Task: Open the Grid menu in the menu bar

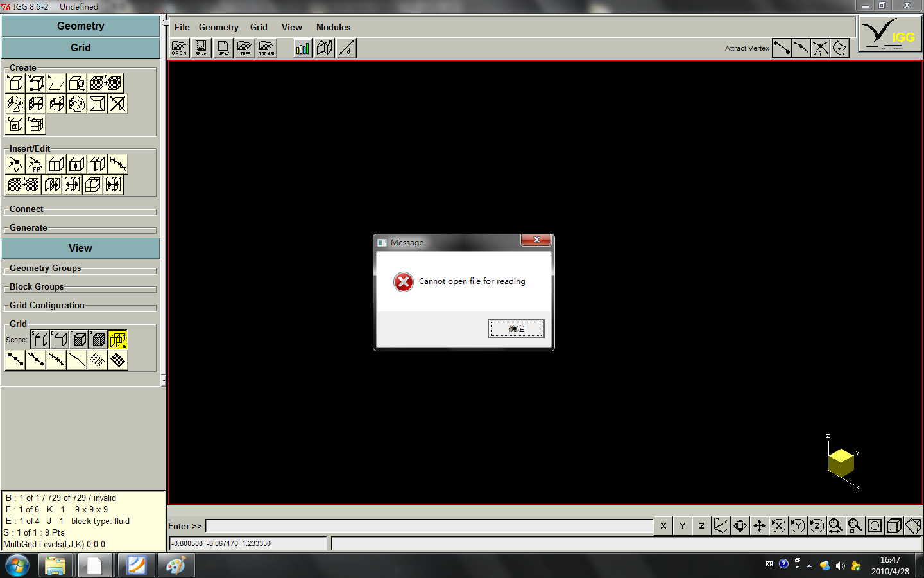Action: click(259, 27)
